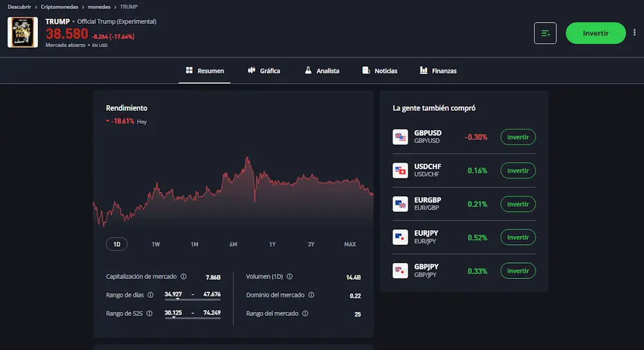Click the EURGBP pair name
The width and height of the screenshot is (644, 350).
[428, 200]
